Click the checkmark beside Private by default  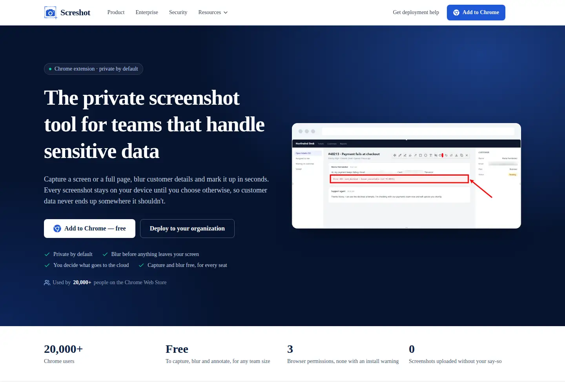pyautogui.click(x=47, y=254)
